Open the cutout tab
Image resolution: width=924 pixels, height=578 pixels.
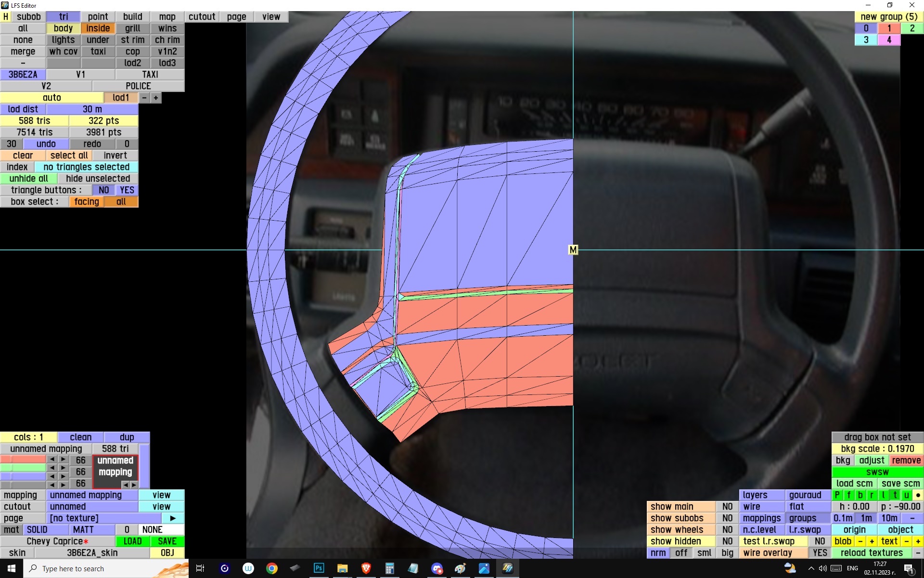click(202, 17)
